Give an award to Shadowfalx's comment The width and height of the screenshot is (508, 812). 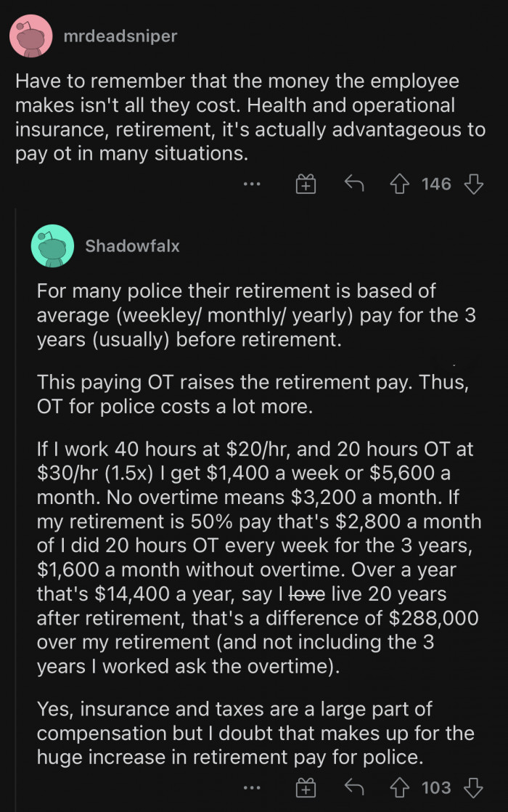pyautogui.click(x=306, y=787)
